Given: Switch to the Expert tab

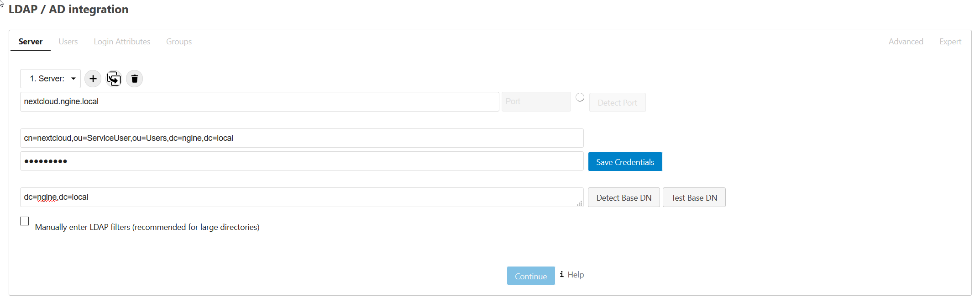Looking at the screenshot, I should pos(950,42).
